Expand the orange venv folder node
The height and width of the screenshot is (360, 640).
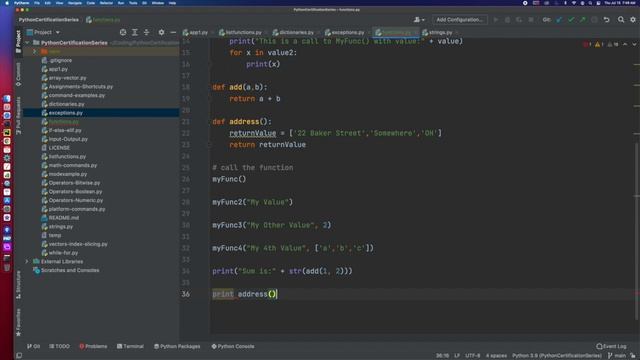tap(35, 52)
